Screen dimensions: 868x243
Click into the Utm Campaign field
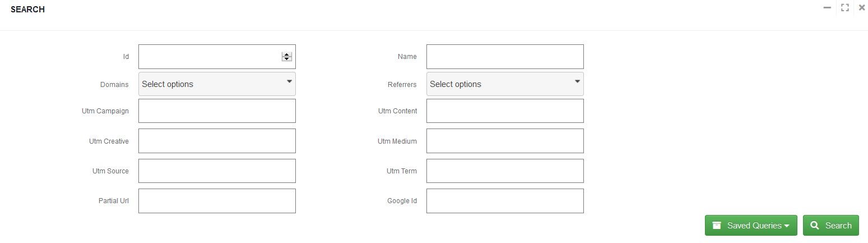coord(217,111)
